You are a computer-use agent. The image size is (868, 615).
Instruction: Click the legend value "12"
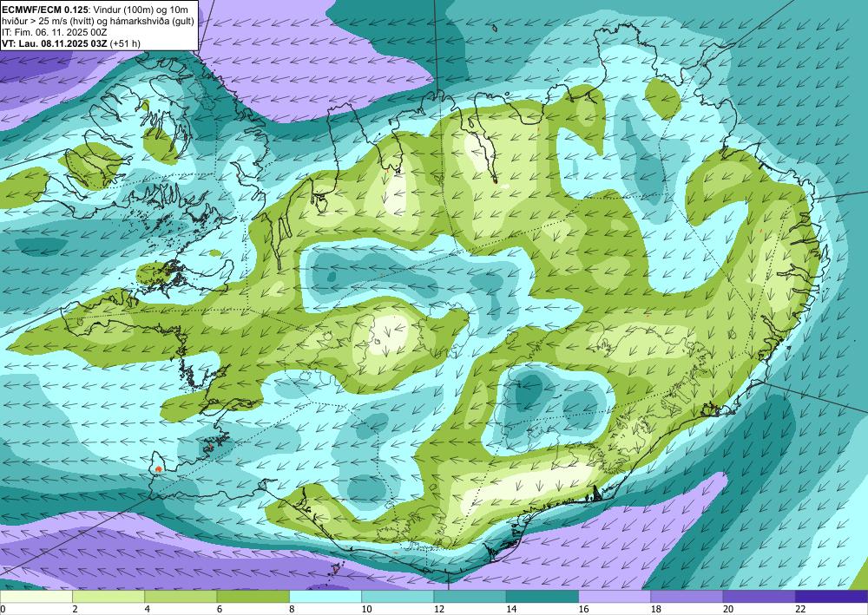tap(439, 609)
